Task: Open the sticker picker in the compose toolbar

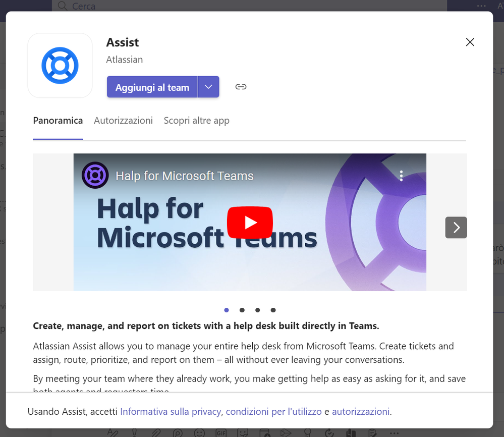Action: pyautogui.click(x=243, y=433)
